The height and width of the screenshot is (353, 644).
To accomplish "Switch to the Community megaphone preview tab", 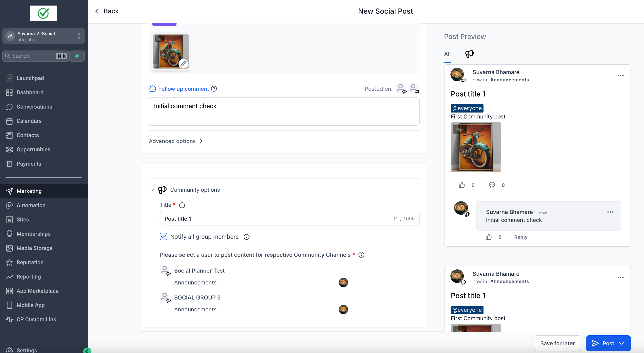I will (x=469, y=54).
